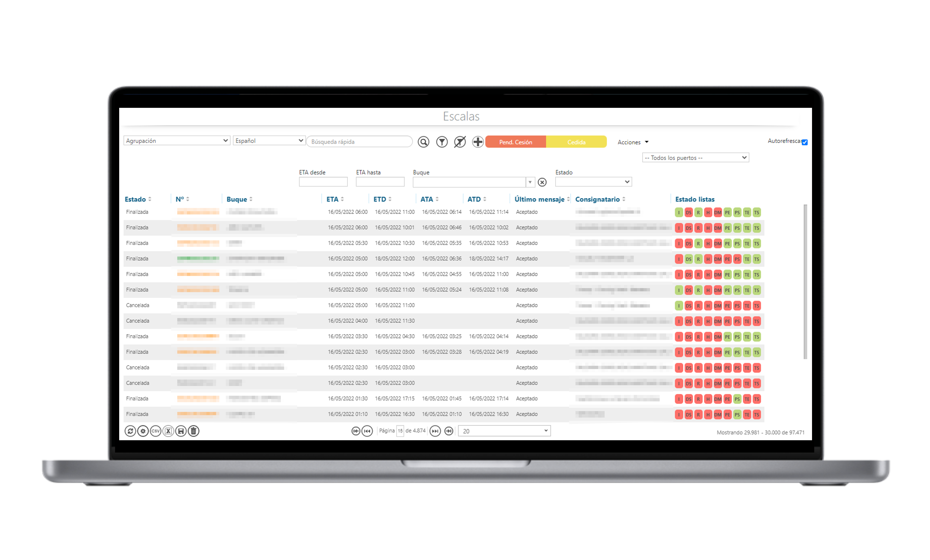The width and height of the screenshot is (930, 560).
Task: Open the Acciones menu
Action: (x=633, y=142)
